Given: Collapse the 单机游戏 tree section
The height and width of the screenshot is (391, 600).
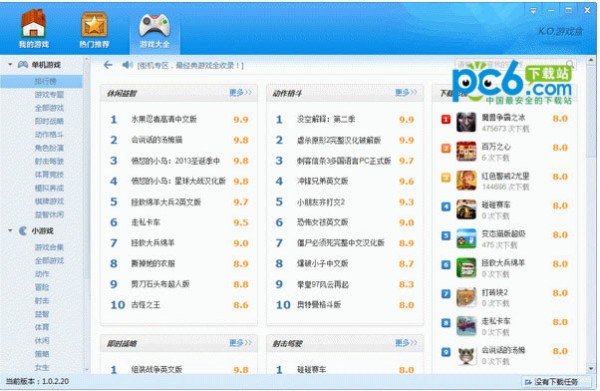Looking at the screenshot, I should click(10, 65).
